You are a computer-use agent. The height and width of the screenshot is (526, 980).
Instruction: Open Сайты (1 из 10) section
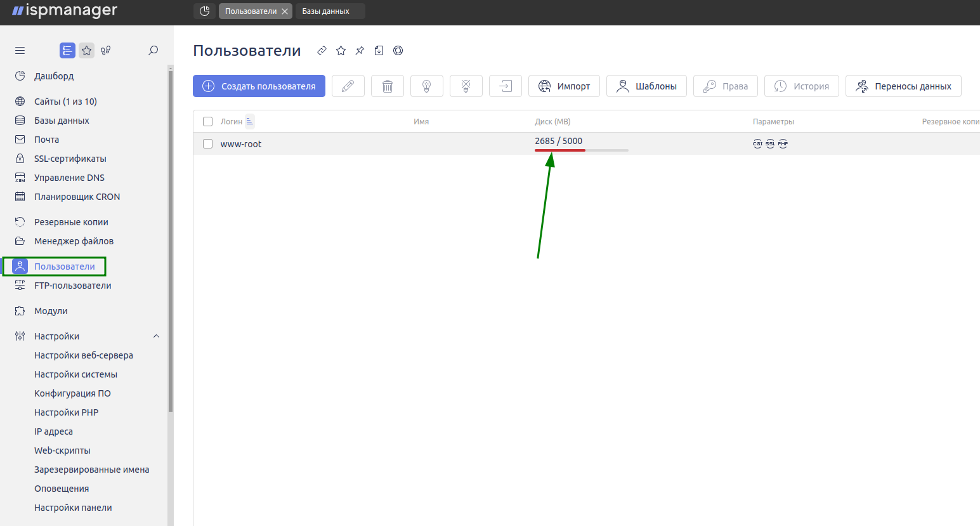[65, 102]
